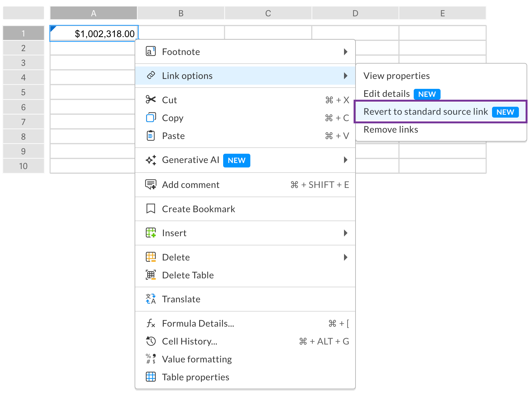
Task: Select row 5 header
Action: point(23,92)
